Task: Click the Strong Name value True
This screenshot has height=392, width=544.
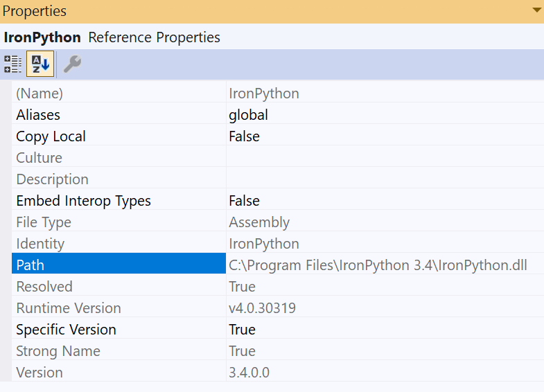Action: [x=242, y=351]
